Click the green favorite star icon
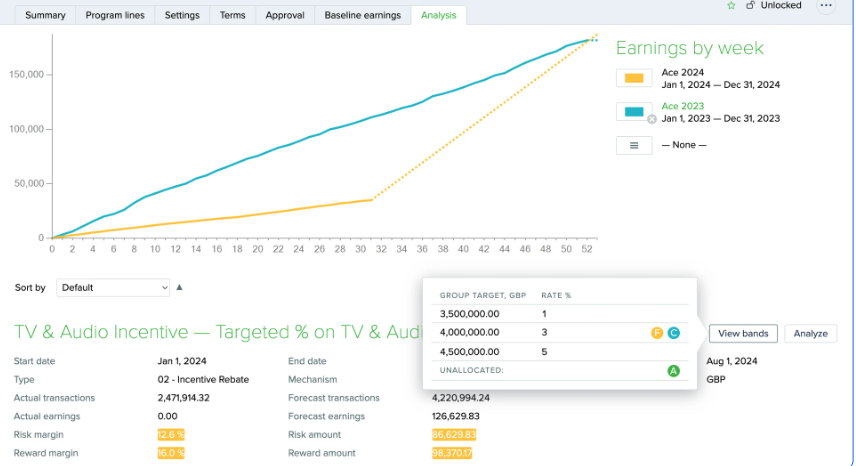The image size is (856, 466). tap(731, 5)
